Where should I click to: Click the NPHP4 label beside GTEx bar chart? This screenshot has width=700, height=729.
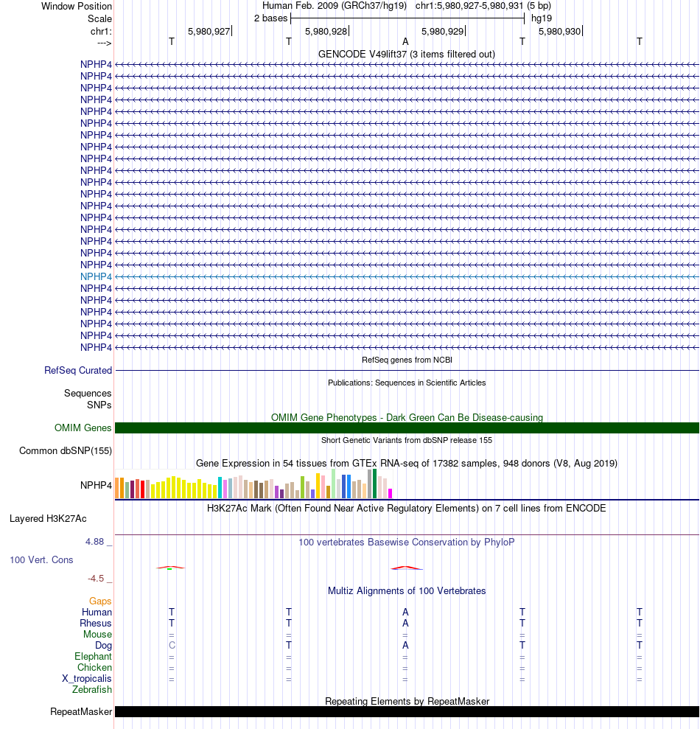[x=97, y=485]
